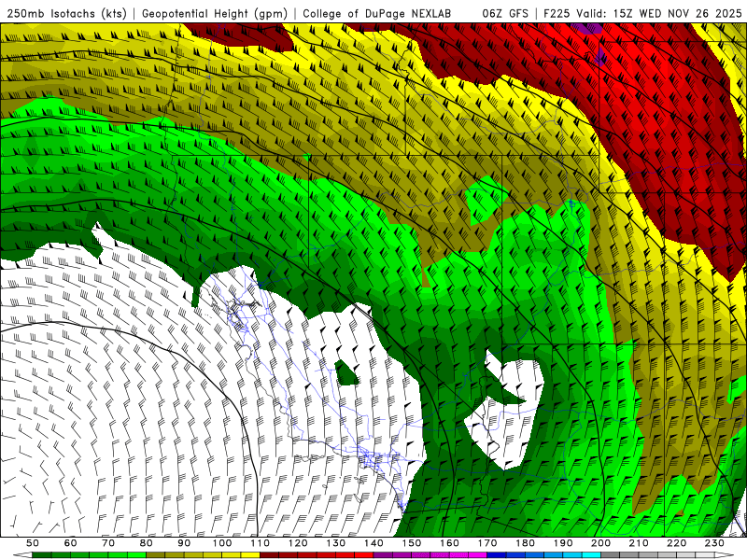This screenshot has height=560, width=747.
Task: Click the legend value '90'
Action: tap(184, 543)
